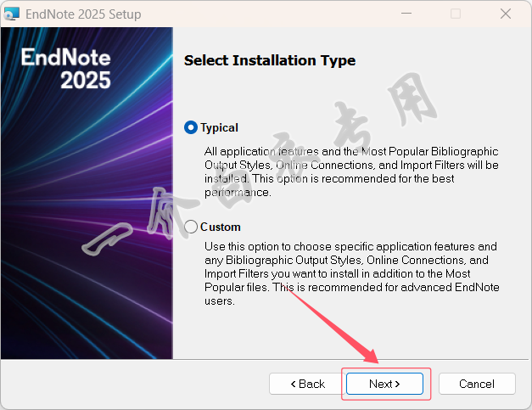Click the "EndNote 2025 Setup" title bar text
Screen dimensions: 532x410
pyautogui.click(x=83, y=14)
